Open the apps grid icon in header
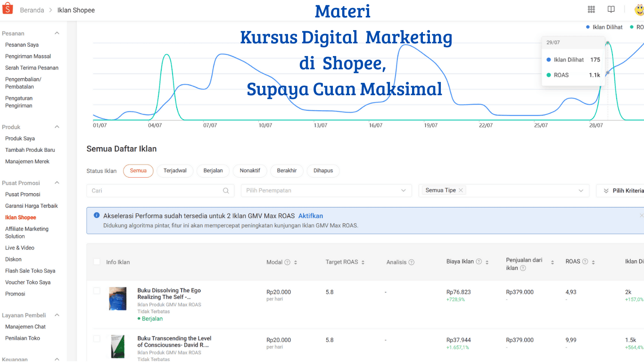644x362 pixels. 591,9
